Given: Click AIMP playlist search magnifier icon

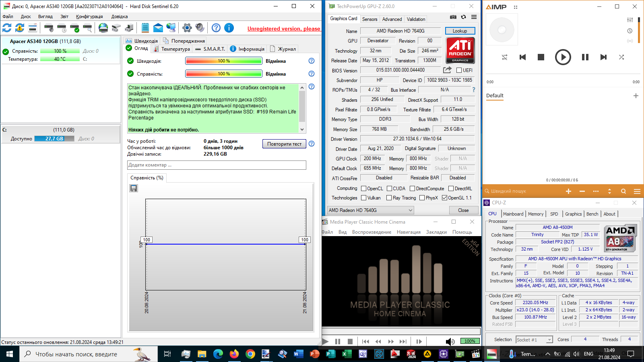Looking at the screenshot, I should 623,191.
